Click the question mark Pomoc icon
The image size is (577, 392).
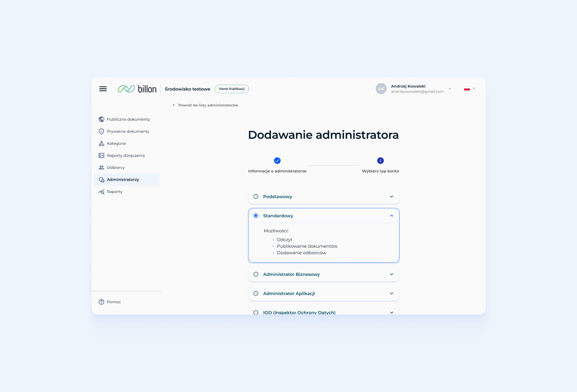tap(101, 302)
